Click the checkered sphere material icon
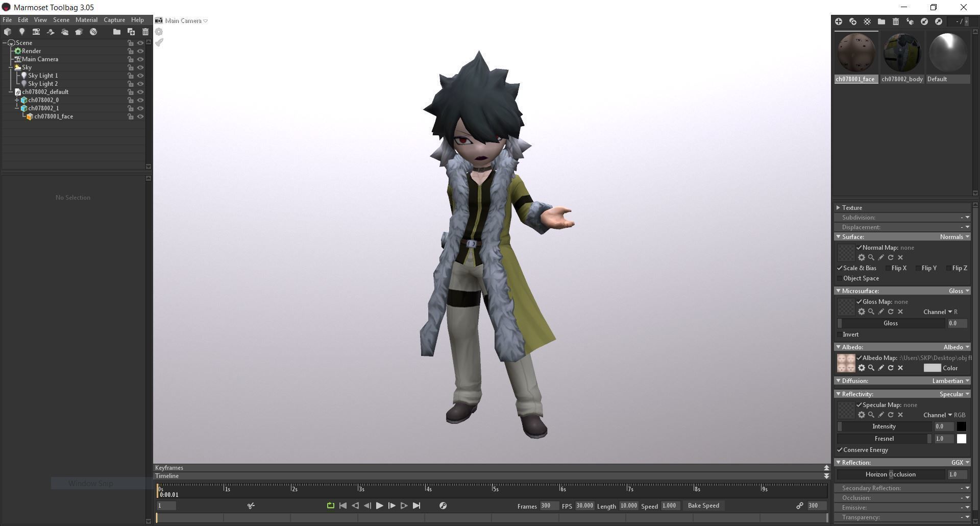 tap(867, 21)
